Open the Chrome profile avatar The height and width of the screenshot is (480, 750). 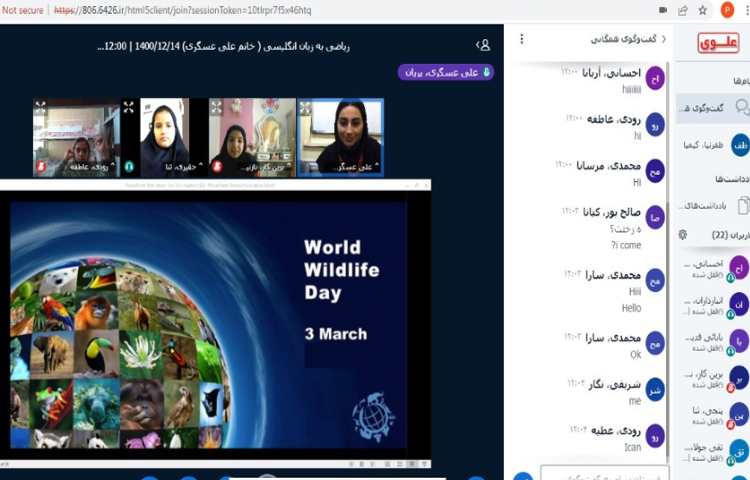pyautogui.click(x=727, y=10)
